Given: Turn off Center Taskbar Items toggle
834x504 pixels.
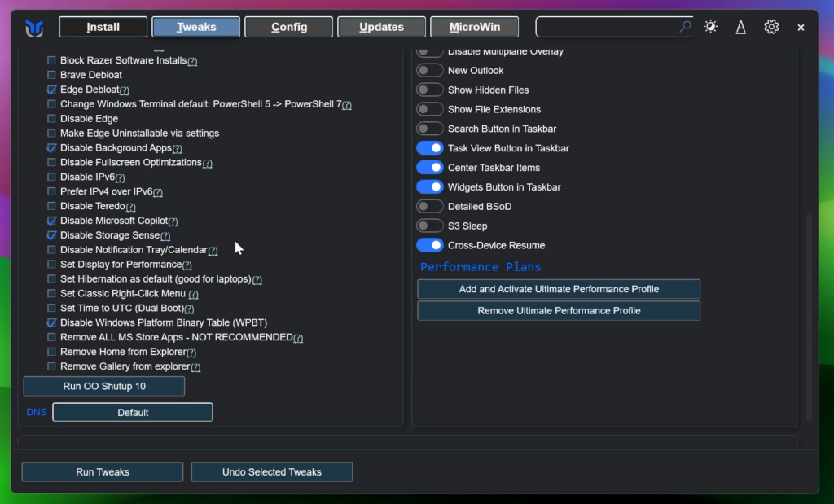Looking at the screenshot, I should [430, 168].
